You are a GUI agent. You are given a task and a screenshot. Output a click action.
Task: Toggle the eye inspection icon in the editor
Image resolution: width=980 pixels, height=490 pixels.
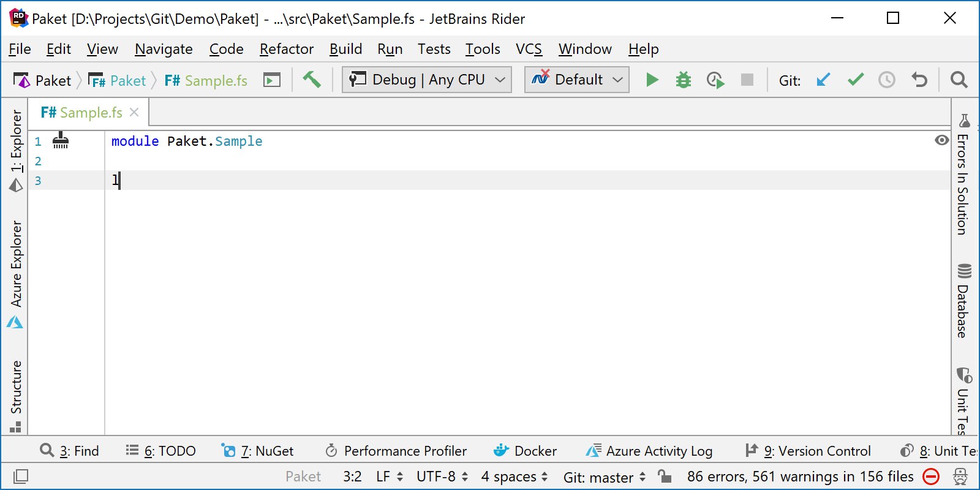coord(942,140)
